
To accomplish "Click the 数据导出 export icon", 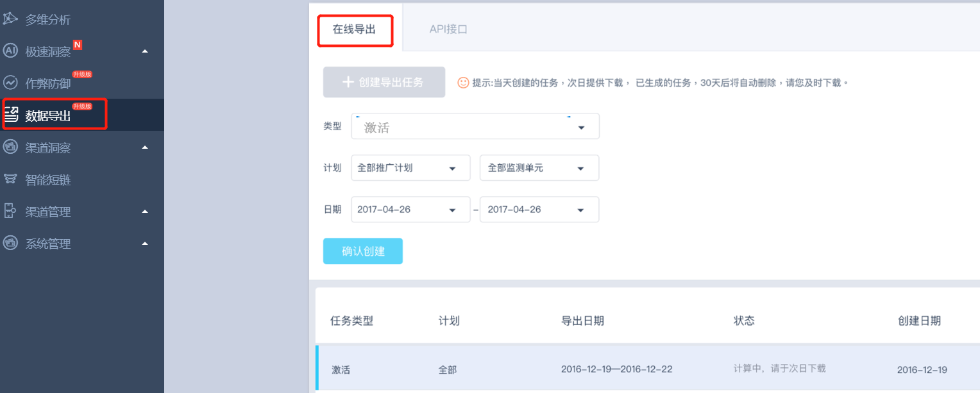I will 11,115.
